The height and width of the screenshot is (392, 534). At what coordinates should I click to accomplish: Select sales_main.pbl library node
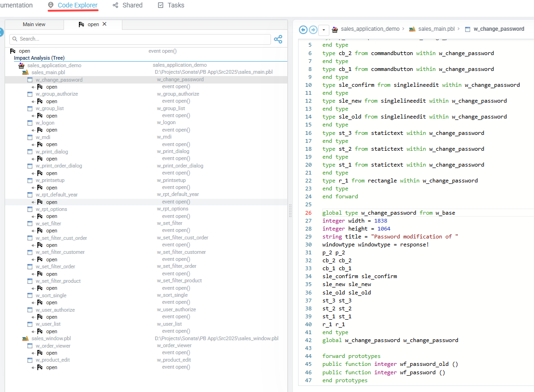[48, 72]
